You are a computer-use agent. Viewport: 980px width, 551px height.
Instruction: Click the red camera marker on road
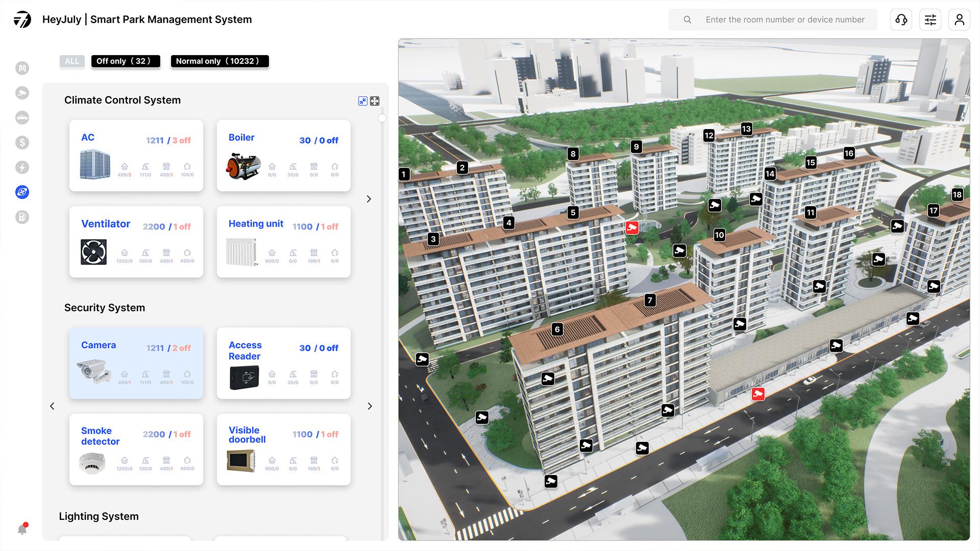pos(758,394)
